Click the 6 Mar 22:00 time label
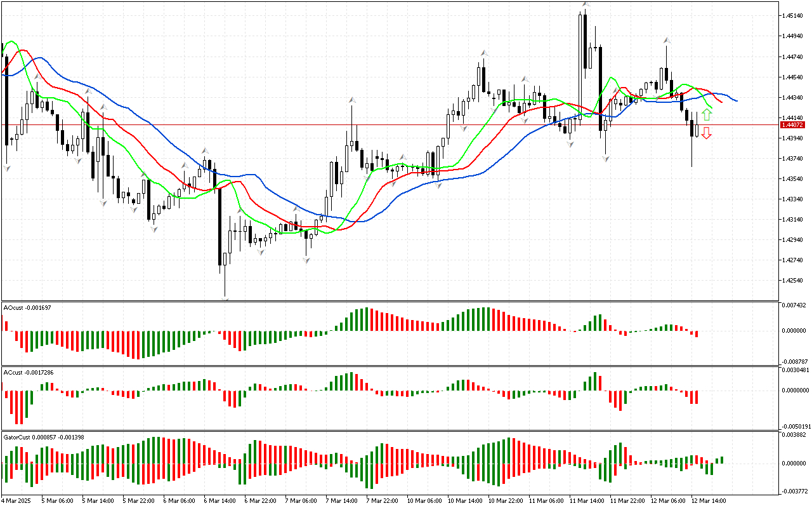812x508 pixels. (x=260, y=500)
